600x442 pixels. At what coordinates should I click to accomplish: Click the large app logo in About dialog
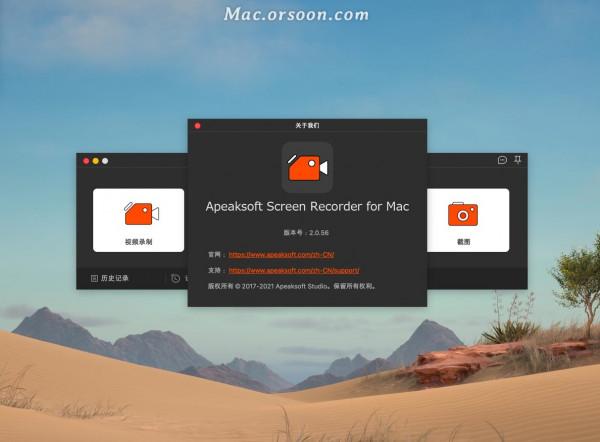click(307, 168)
